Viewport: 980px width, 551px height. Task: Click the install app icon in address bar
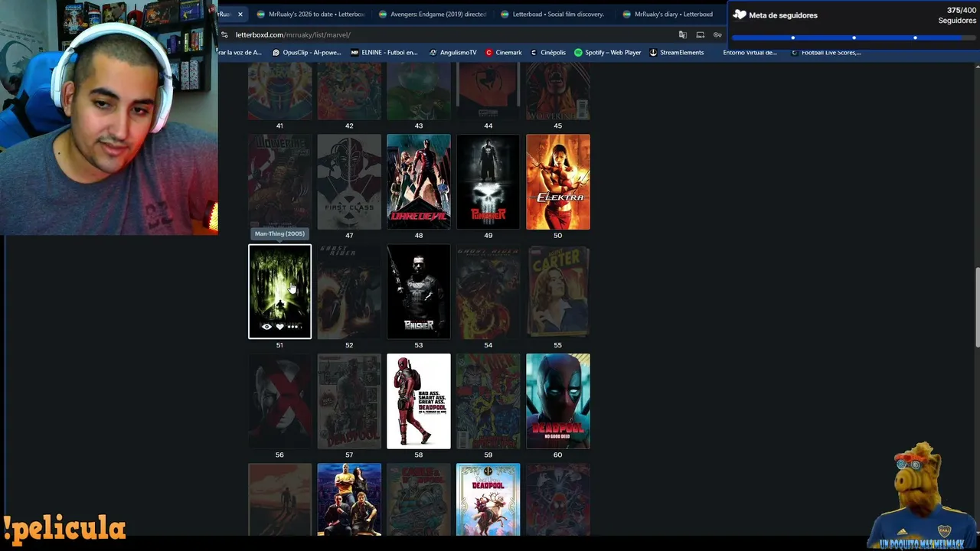[x=700, y=34]
